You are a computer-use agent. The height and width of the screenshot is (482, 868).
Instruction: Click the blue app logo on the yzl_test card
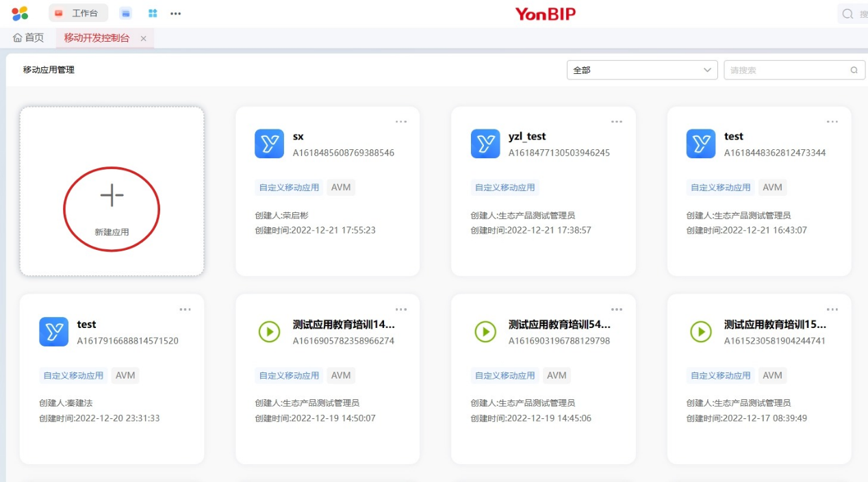pos(485,144)
